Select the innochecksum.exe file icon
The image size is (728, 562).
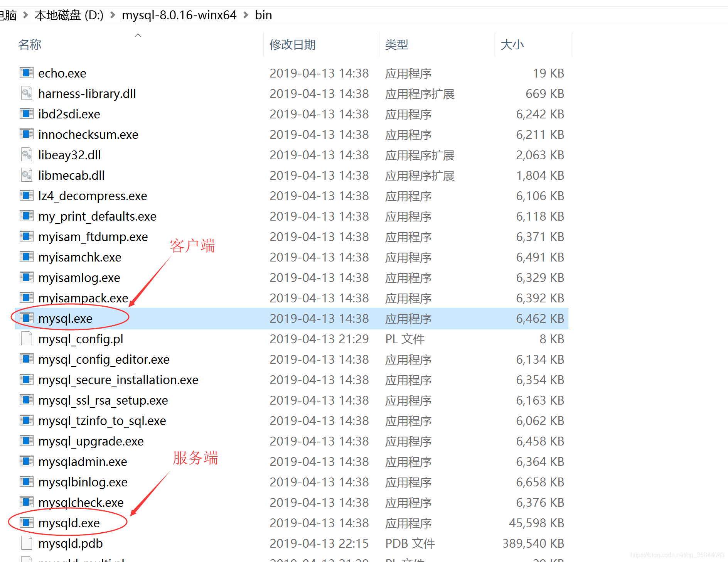[x=27, y=134]
